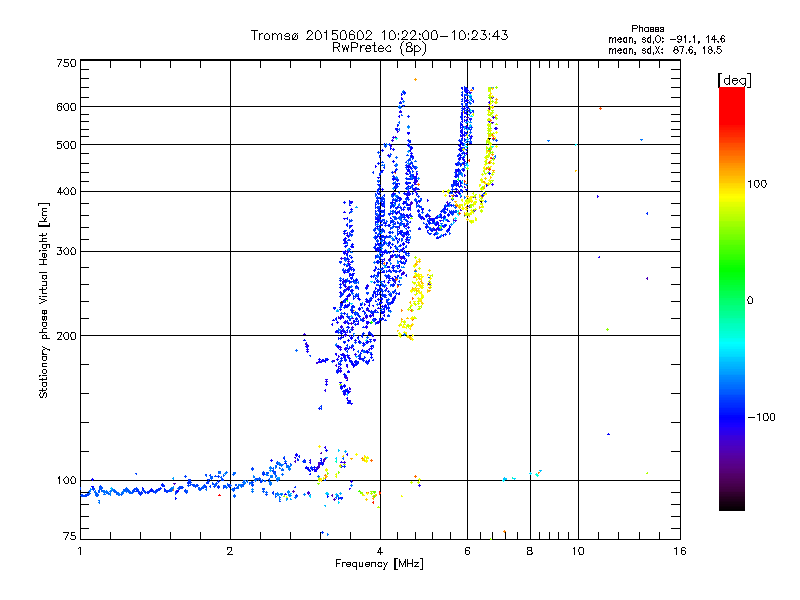Click the y-axis tick label "75"
800x600 pixels.
click(x=69, y=536)
